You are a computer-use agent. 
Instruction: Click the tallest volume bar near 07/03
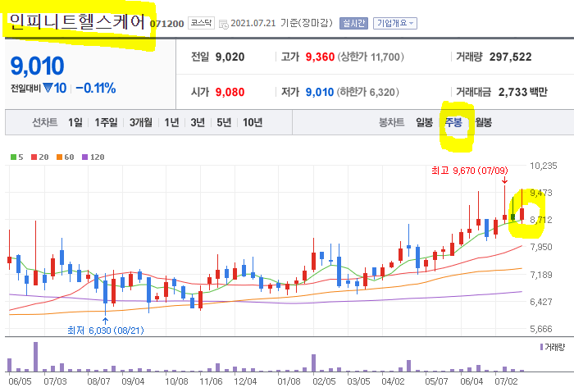pyautogui.click(x=35, y=357)
